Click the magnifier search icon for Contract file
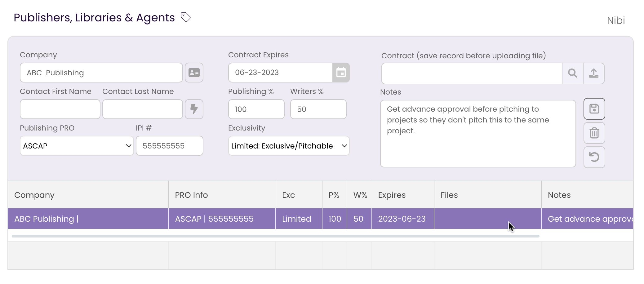Viewport: 644px width, 284px height. (x=573, y=73)
